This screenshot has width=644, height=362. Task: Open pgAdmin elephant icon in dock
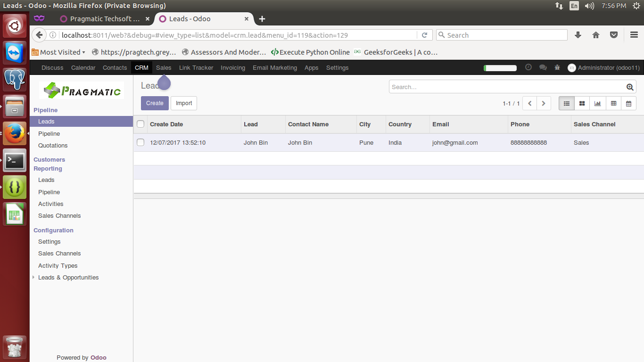[15, 79]
